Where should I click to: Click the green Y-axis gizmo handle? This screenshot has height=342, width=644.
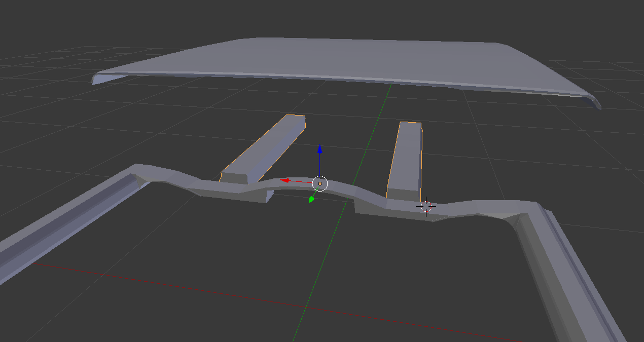click(311, 199)
